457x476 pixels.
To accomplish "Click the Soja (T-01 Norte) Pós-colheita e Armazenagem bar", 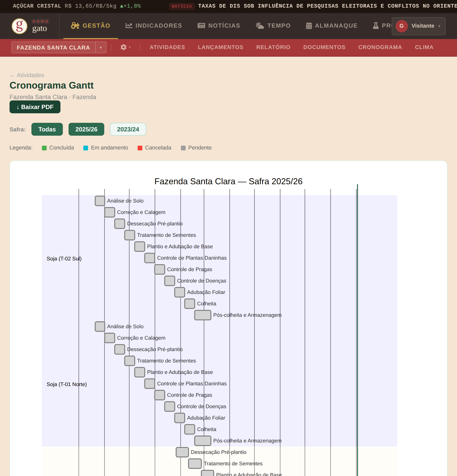I will tap(203, 441).
